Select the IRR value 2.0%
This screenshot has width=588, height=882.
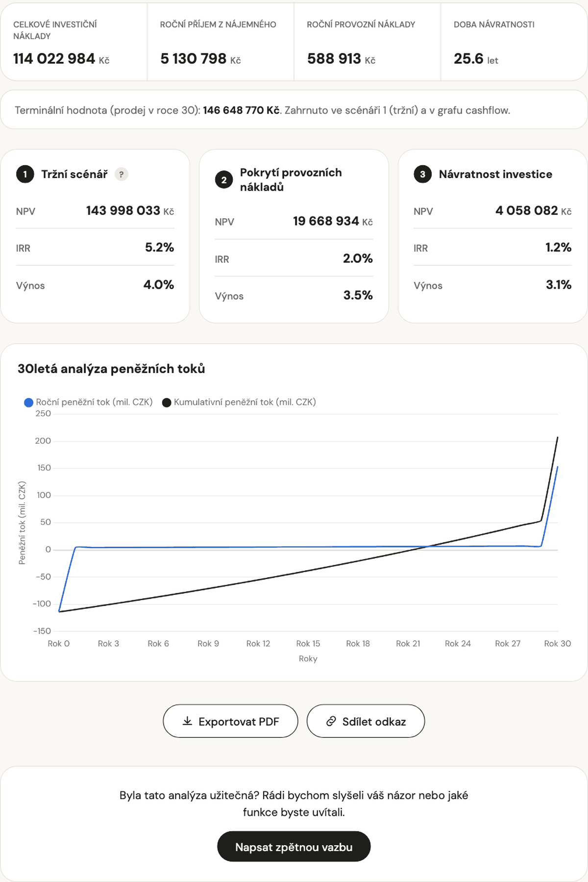(358, 258)
